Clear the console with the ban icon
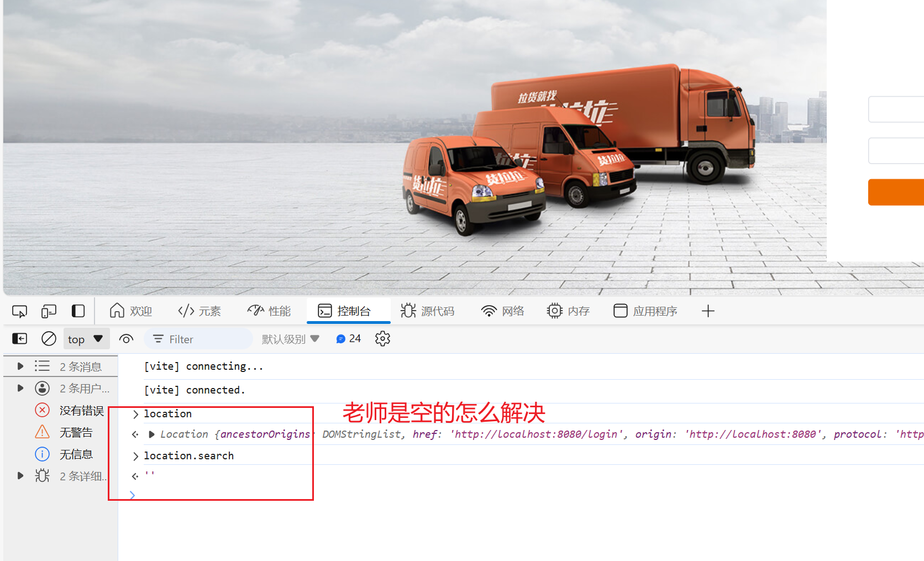Viewport: 924px width, 561px height. point(49,339)
